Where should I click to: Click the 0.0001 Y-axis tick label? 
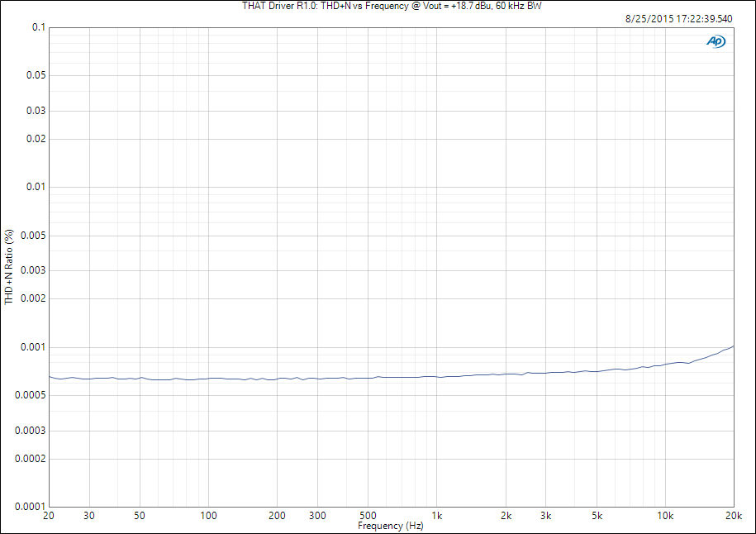click(x=31, y=507)
